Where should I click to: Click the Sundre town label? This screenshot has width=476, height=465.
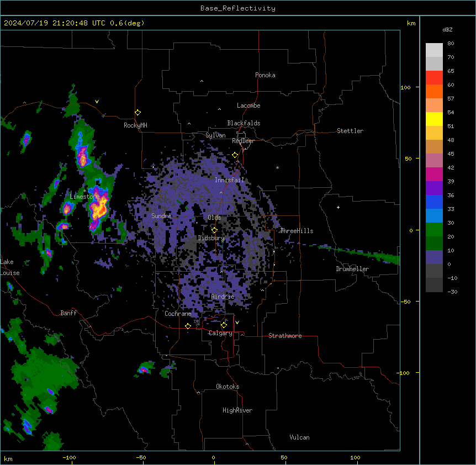click(x=161, y=216)
